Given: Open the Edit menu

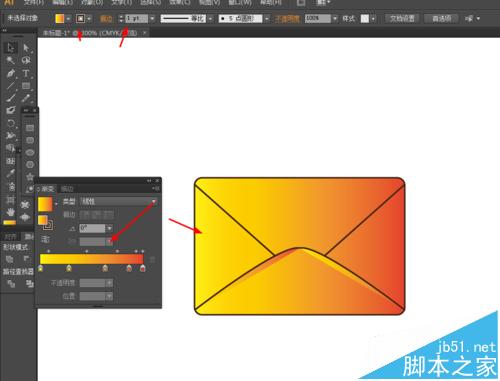Looking at the screenshot, I should (63, 3).
